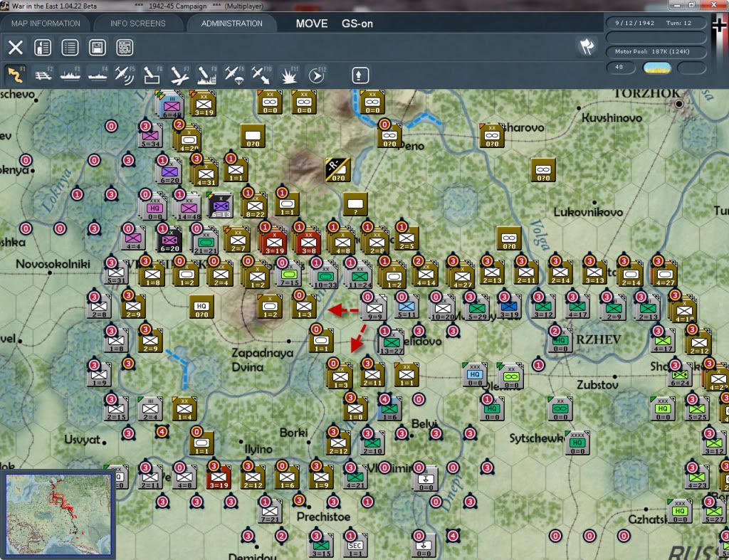Open the ADMINISTRATION tab
Screen dimensions: 729x560
click(231, 23)
